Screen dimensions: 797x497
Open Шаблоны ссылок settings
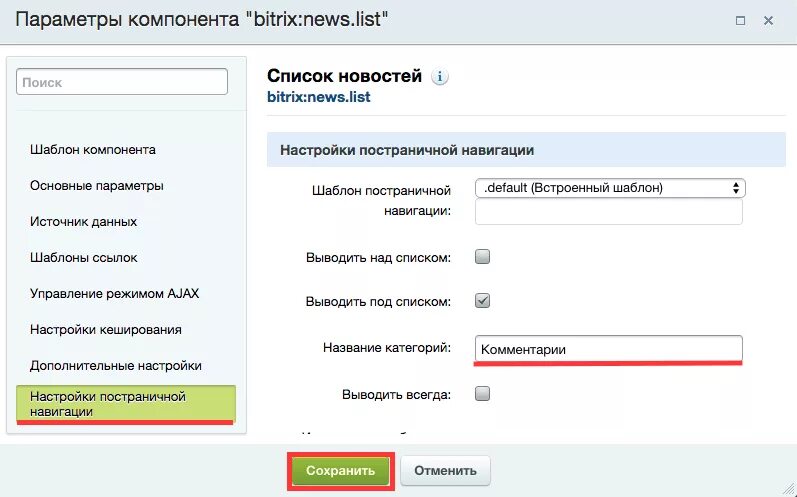click(84, 258)
